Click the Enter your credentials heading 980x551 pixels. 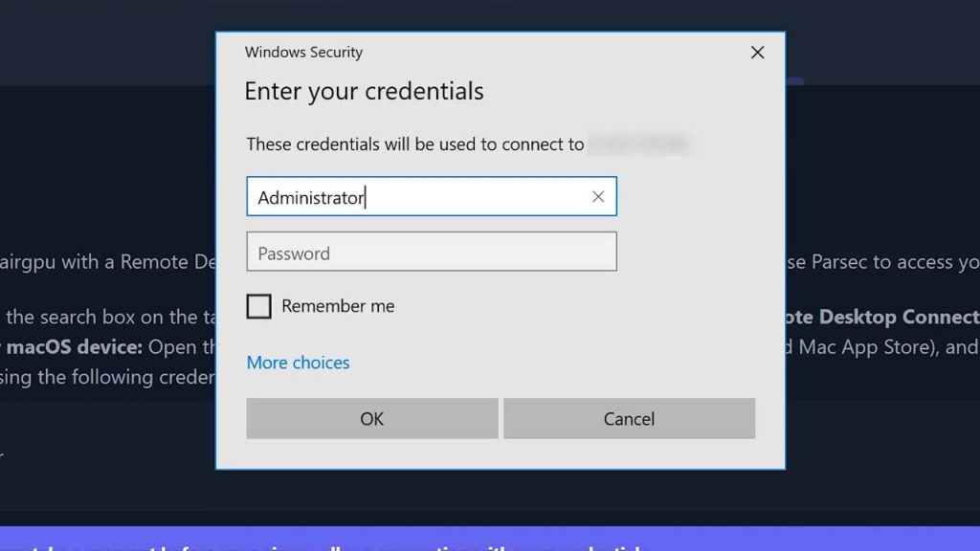364,91
